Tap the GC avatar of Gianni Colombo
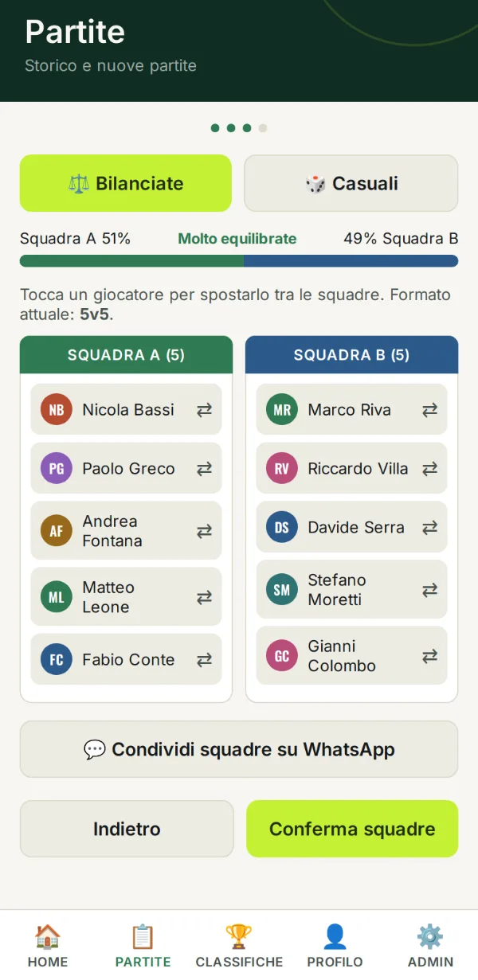The image size is (478, 980). (282, 656)
